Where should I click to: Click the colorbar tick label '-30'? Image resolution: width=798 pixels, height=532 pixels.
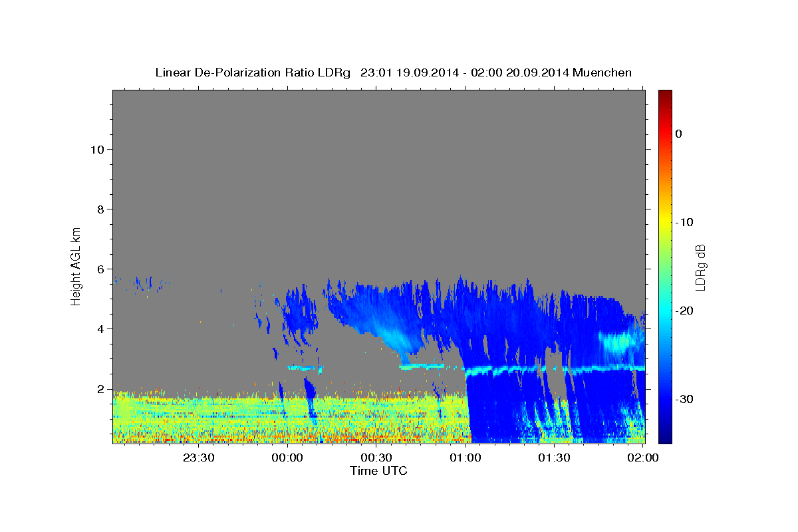tap(685, 399)
